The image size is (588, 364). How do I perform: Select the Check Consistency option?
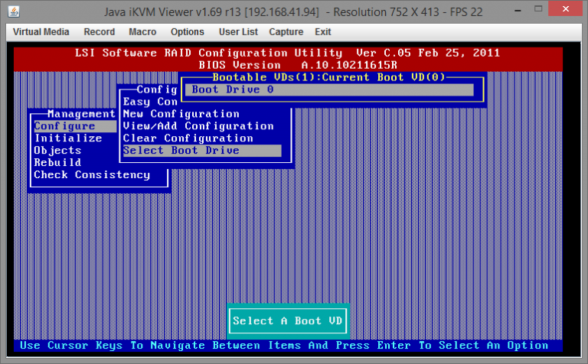click(x=92, y=175)
